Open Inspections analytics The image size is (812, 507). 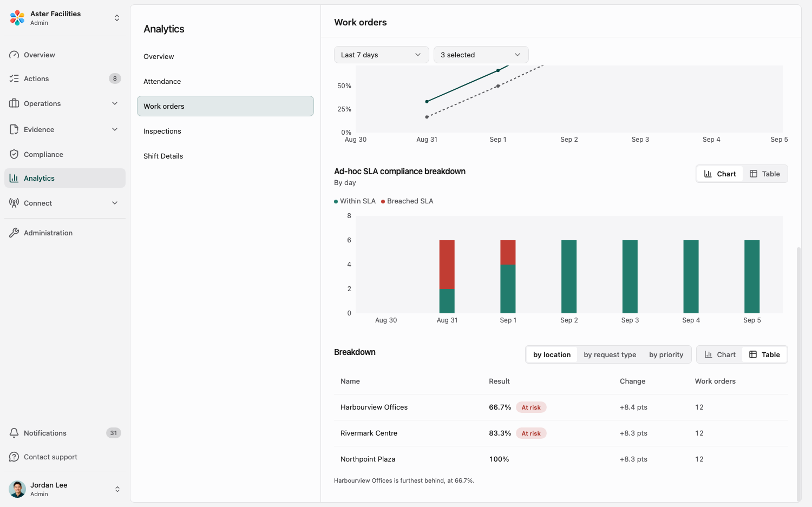tap(225, 131)
